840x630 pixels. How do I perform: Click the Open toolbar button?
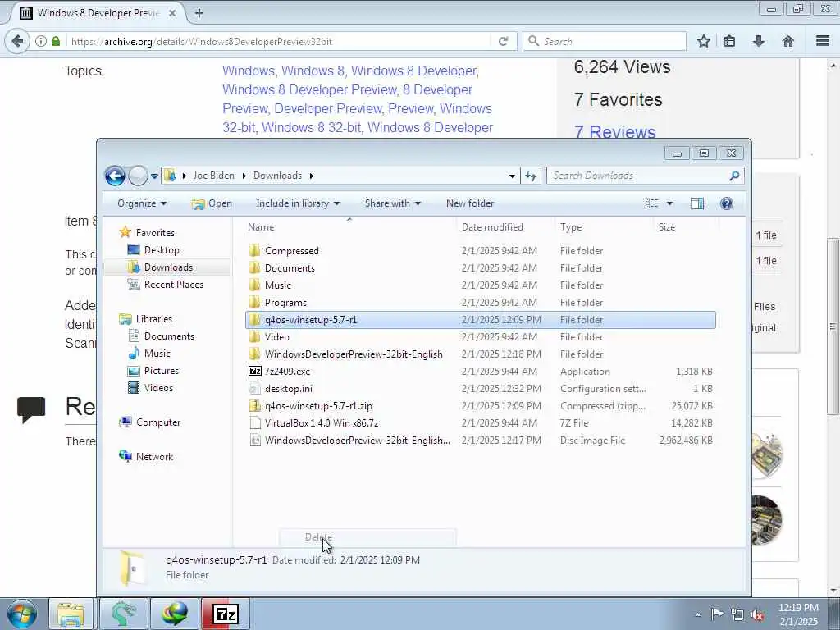[x=212, y=203]
